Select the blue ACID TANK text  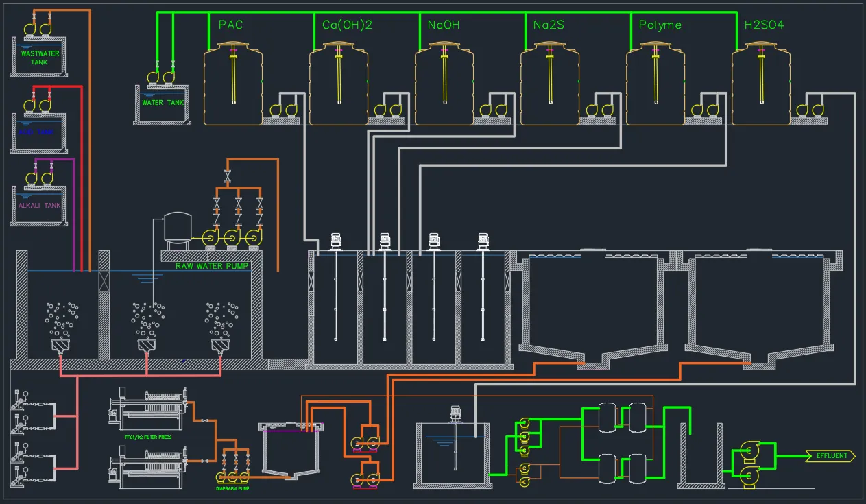point(35,132)
